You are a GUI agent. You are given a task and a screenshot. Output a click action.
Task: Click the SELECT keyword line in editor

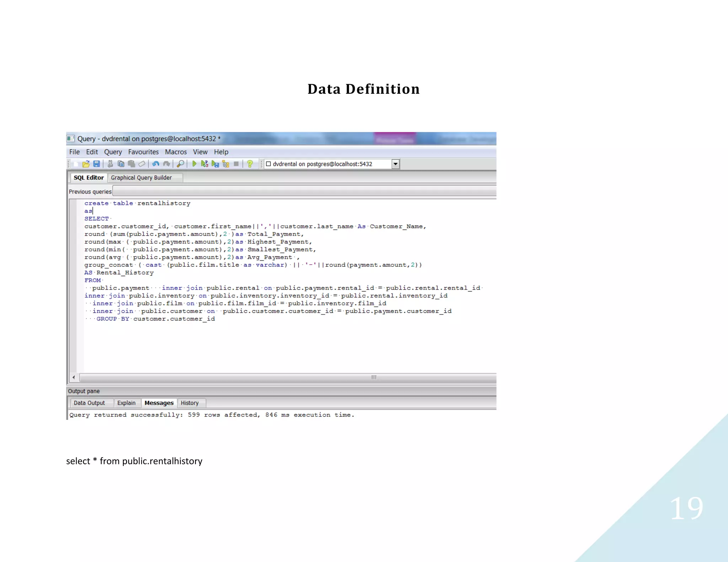pos(97,219)
